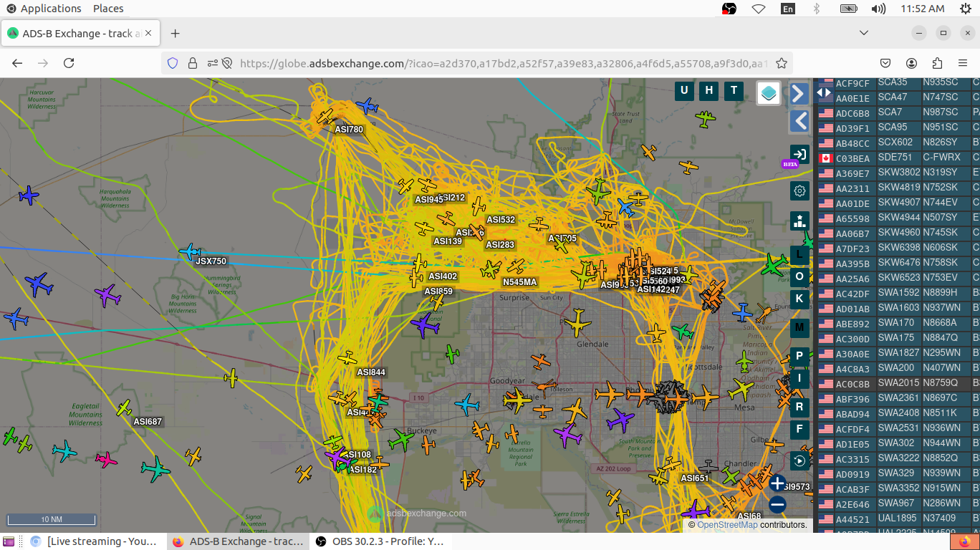Click the purple BETA badge
This screenshot has height=550, width=980.
pos(790,164)
